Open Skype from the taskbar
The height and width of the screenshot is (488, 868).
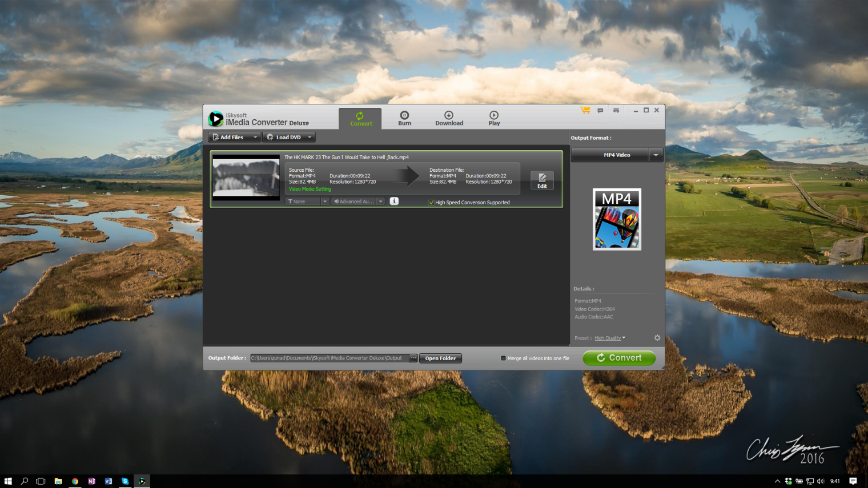(x=125, y=481)
